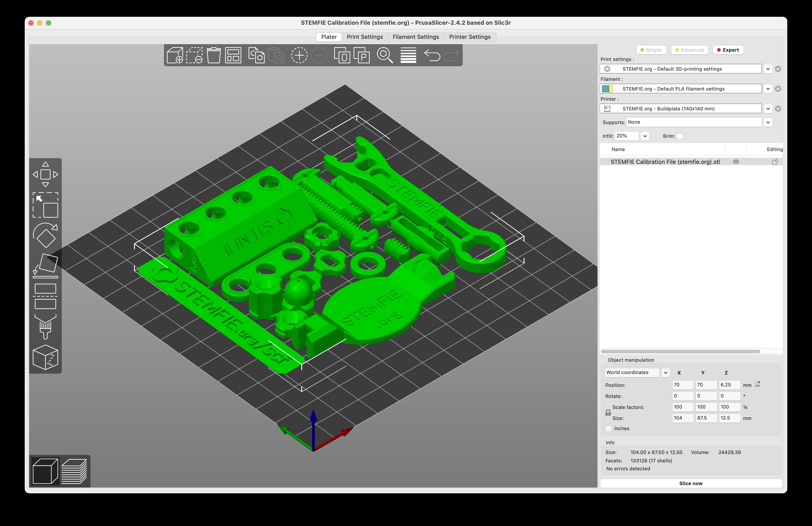Click the Size Z field showing 12.5

pos(729,418)
